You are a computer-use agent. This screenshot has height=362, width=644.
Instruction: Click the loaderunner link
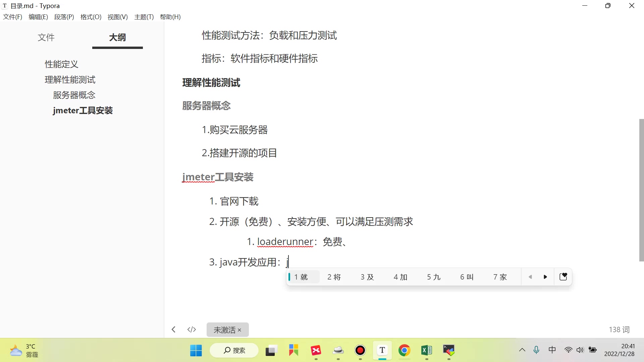click(x=285, y=241)
